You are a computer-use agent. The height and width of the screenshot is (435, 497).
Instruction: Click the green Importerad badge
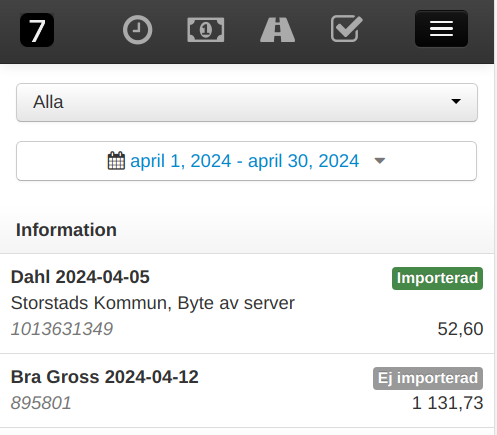(x=437, y=278)
